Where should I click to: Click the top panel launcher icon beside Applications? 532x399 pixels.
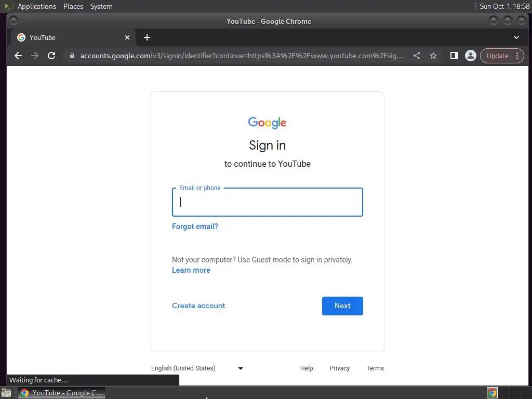(8, 6)
